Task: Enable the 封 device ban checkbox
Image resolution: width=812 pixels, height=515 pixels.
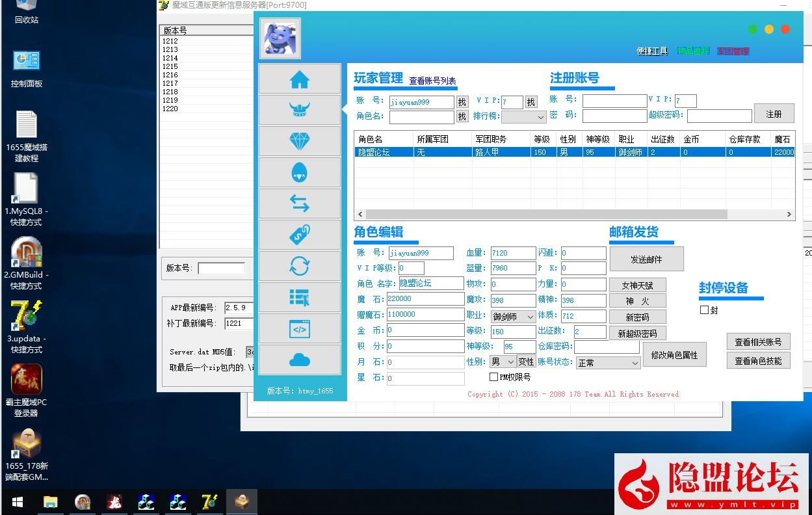Action: tap(704, 310)
